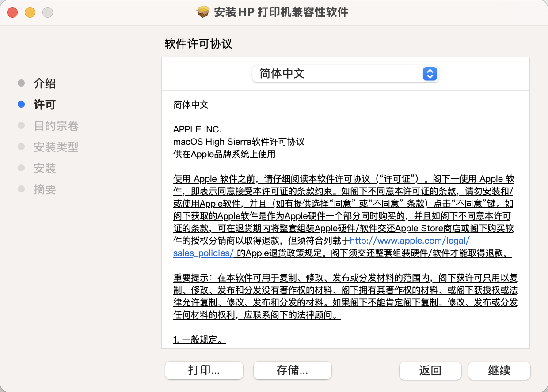Viewport: 548px width, 392px height.
Task: Open the sales_policies/ link
Action: click(203, 253)
